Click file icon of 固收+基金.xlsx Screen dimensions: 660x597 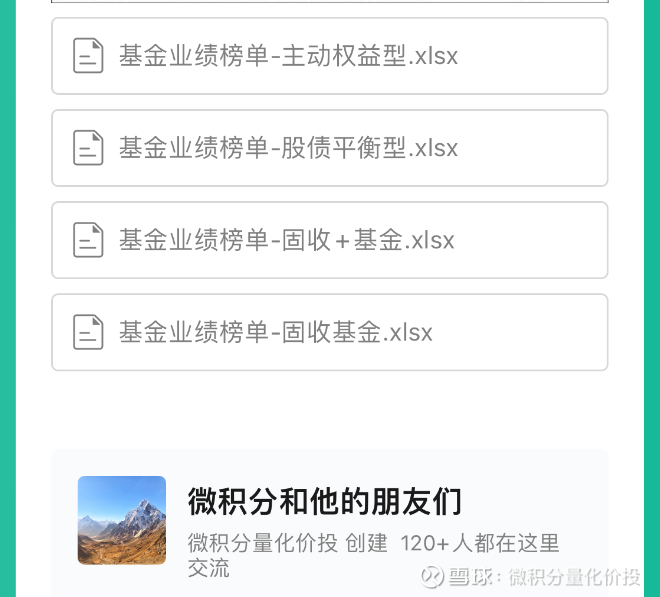88,240
